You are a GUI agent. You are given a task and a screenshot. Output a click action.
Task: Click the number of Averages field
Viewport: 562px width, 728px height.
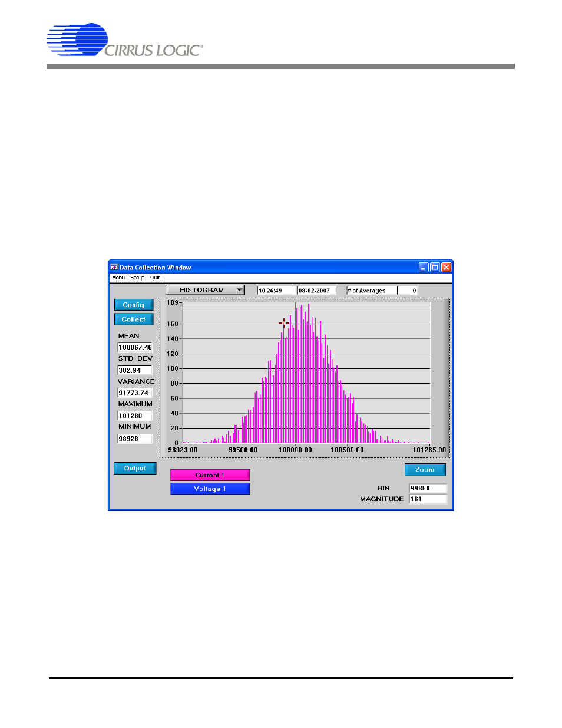(x=407, y=291)
